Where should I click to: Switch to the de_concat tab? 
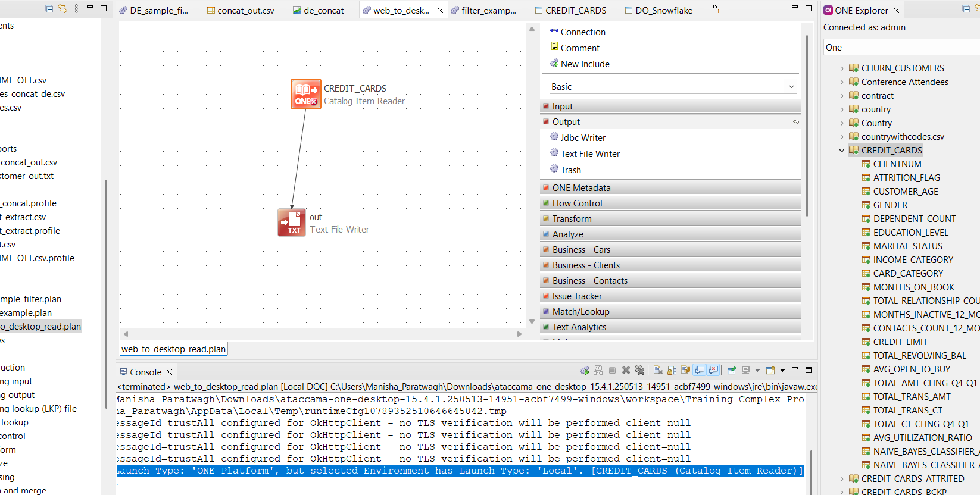319,10
